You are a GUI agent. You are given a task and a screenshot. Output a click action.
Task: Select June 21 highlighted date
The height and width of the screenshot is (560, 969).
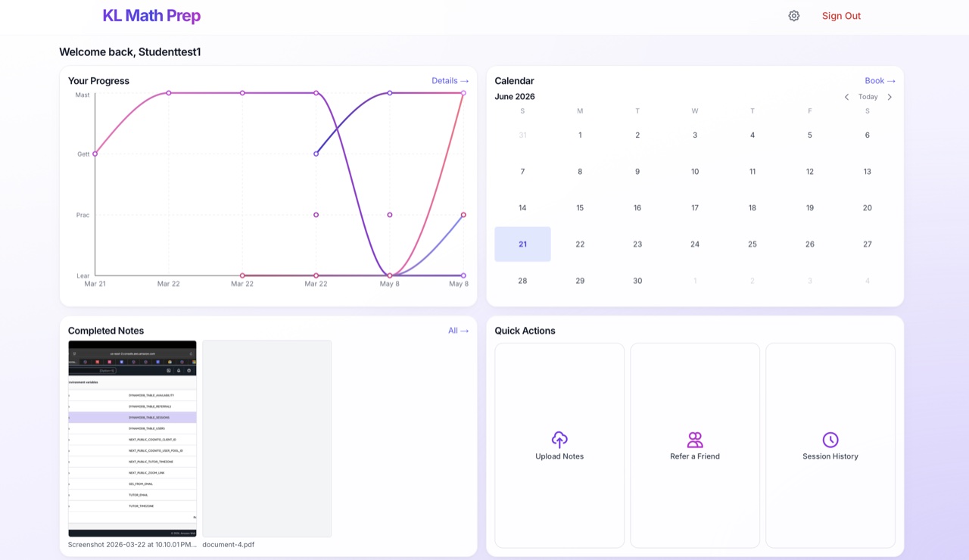pyautogui.click(x=522, y=244)
